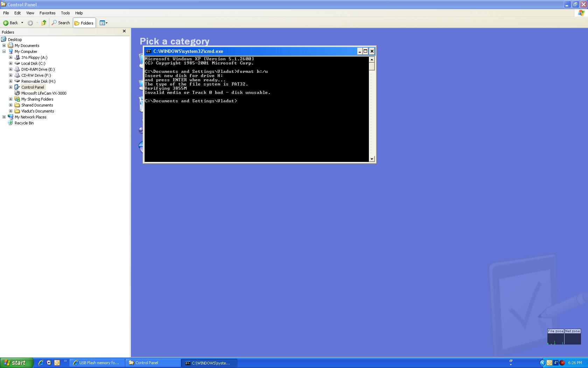
Task: Toggle the Folders pane toolbar button
Action: pos(84,23)
